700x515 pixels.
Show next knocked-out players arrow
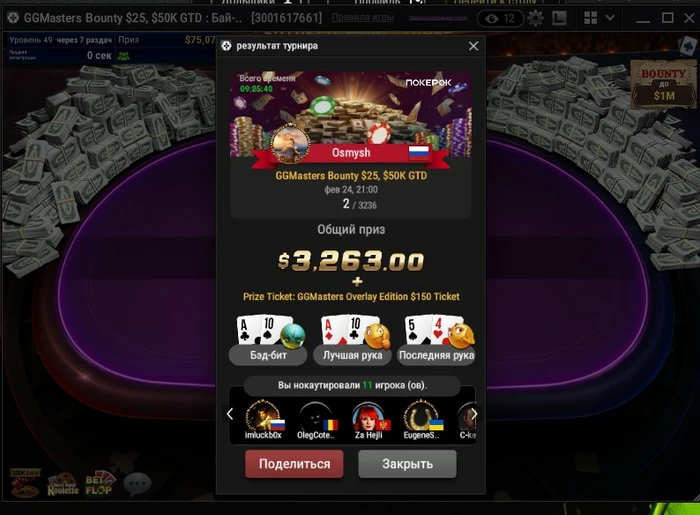click(x=474, y=414)
